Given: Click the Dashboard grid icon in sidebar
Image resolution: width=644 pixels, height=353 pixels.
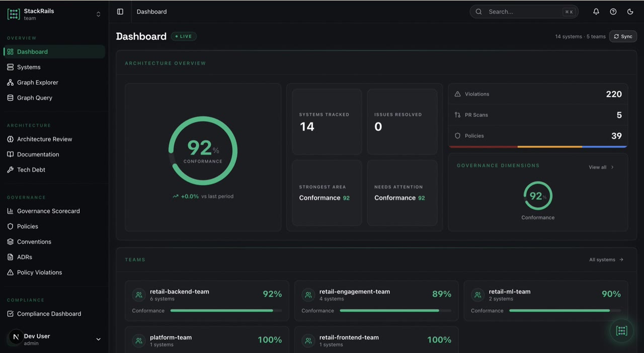Looking at the screenshot, I should click(x=10, y=52).
